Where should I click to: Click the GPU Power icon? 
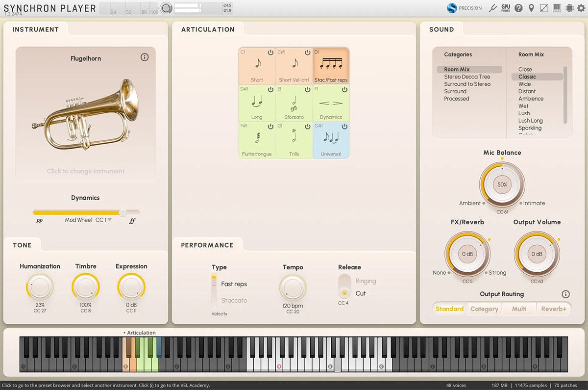(506, 8)
